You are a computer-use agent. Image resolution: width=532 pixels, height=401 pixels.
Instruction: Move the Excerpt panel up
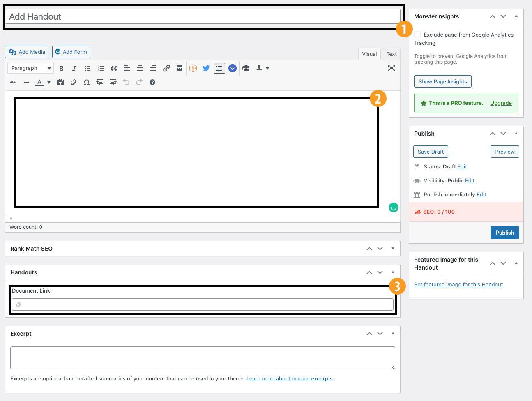point(369,334)
